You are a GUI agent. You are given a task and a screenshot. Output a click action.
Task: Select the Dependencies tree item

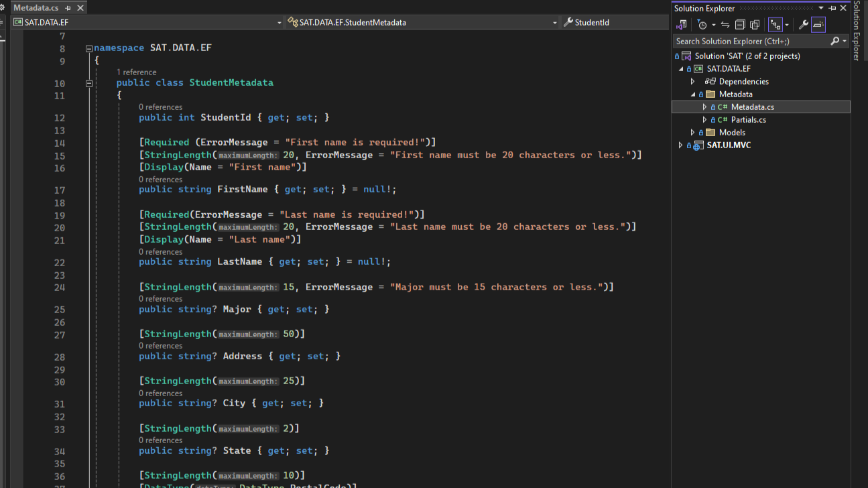[744, 81]
